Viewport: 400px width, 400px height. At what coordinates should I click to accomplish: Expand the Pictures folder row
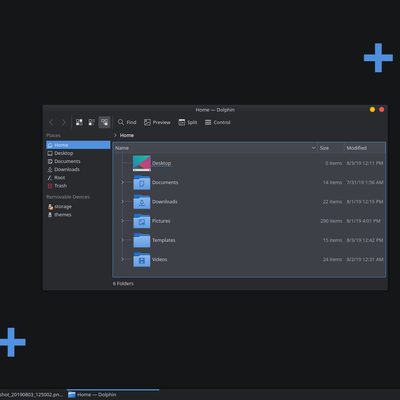coord(122,221)
